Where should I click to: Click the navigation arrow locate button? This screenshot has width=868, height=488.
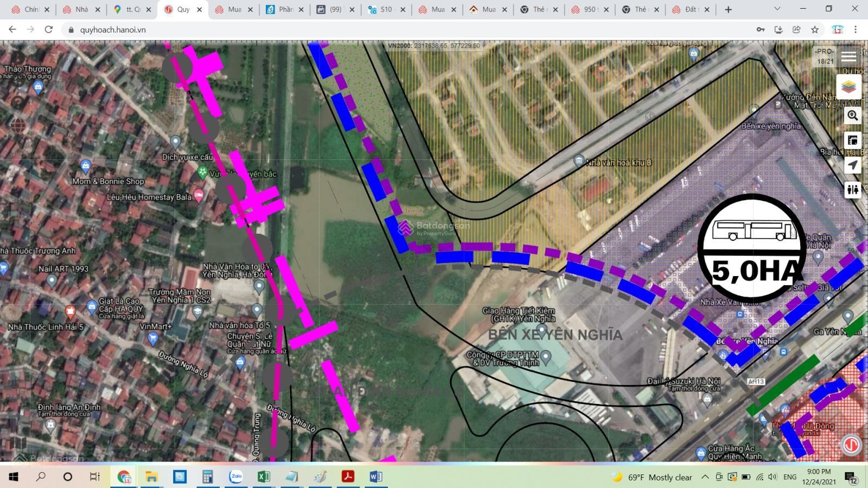(x=852, y=165)
